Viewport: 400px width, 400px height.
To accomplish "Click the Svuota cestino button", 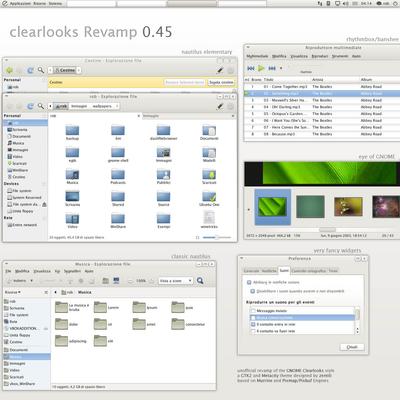I will pyautogui.click(x=221, y=82).
